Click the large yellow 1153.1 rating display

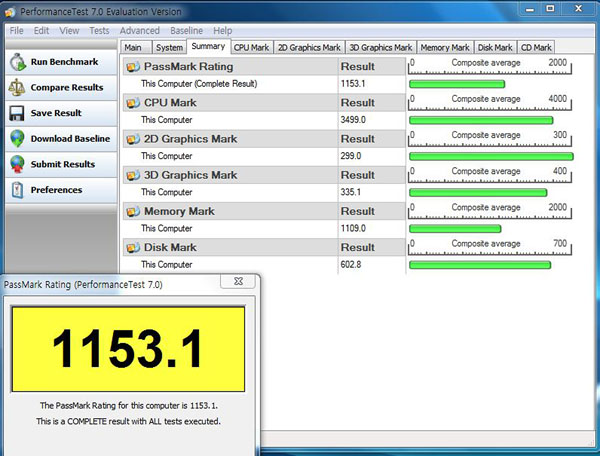coord(128,349)
